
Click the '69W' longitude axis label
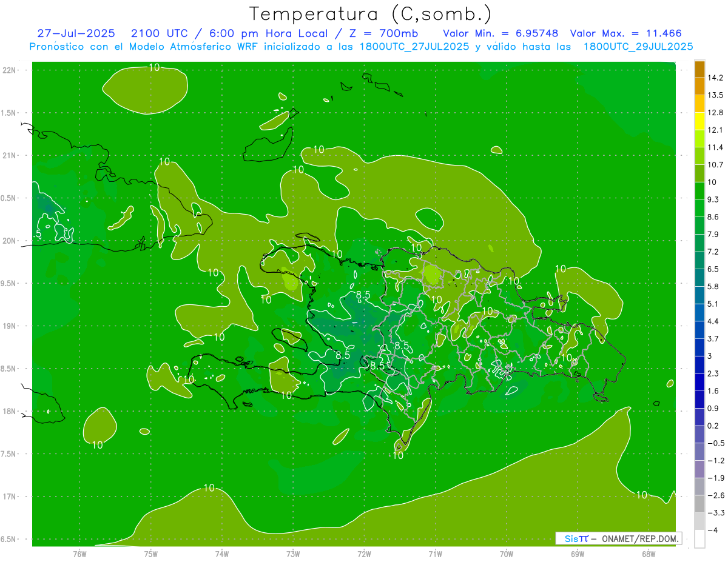[x=578, y=554]
